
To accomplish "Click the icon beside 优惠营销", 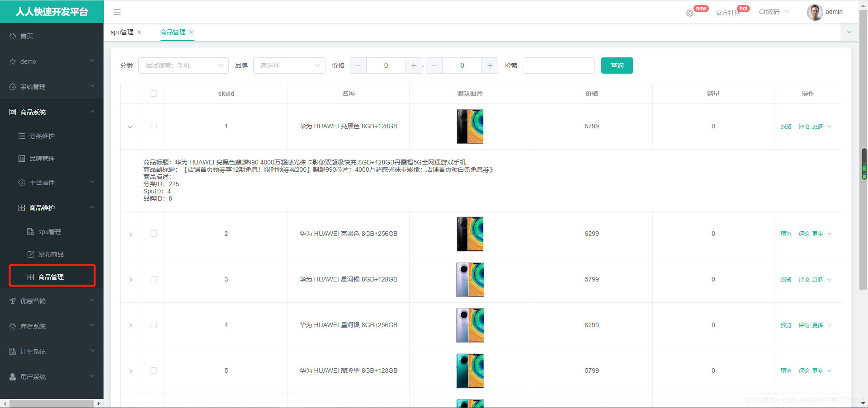I will click(x=13, y=301).
